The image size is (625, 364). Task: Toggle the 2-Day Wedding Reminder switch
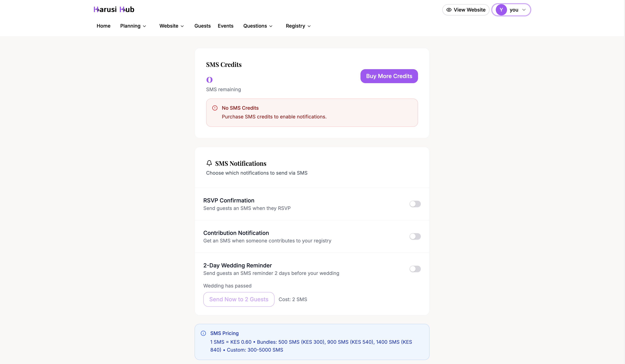tap(415, 269)
